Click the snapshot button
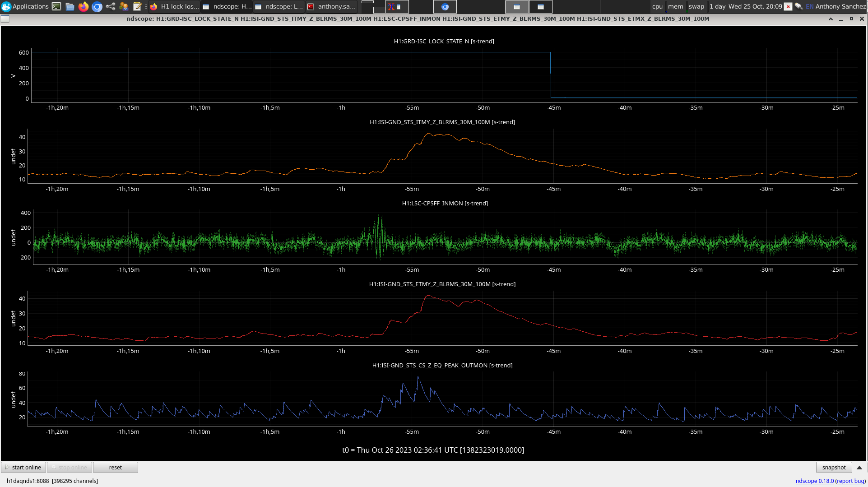Viewport: 868px width, 487px height. 834,467
